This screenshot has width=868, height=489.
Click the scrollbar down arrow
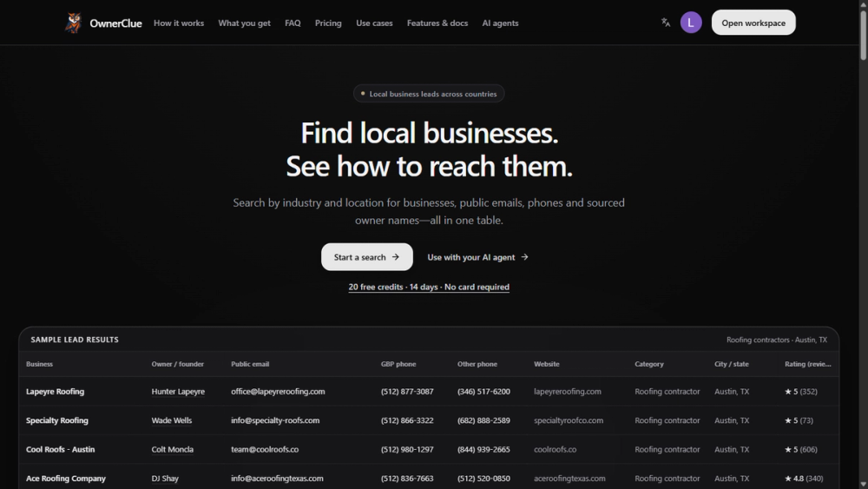pyautogui.click(x=863, y=485)
